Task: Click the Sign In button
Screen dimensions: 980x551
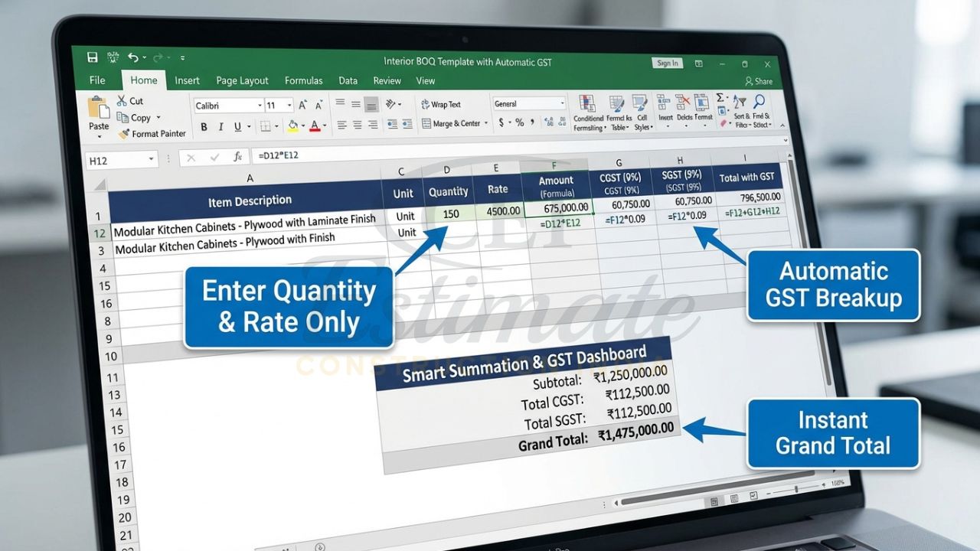Action: (x=667, y=64)
